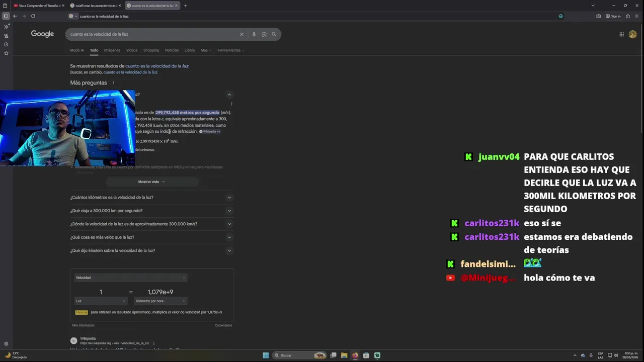Open the synced tabs sidebar icon
The height and width of the screenshot is (362, 644).
pyautogui.click(x=6, y=36)
